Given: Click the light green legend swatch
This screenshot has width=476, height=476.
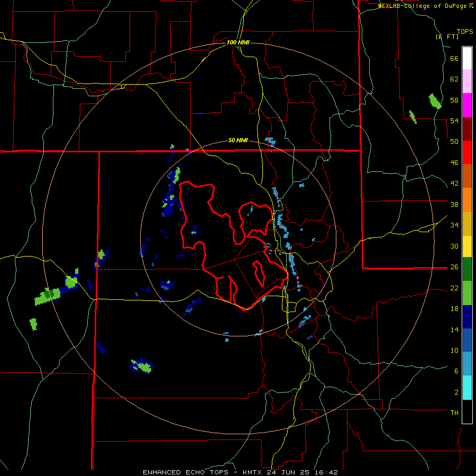Looking at the screenshot, I should [467, 293].
